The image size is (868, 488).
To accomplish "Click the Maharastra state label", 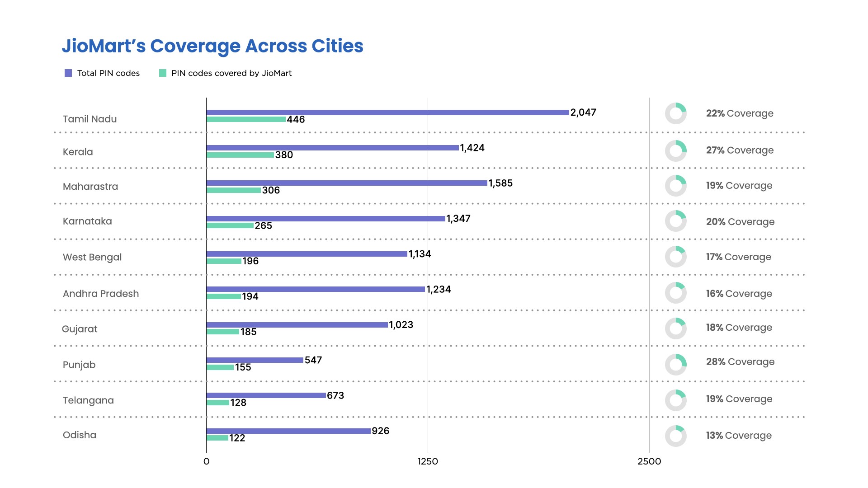I will pyautogui.click(x=90, y=187).
